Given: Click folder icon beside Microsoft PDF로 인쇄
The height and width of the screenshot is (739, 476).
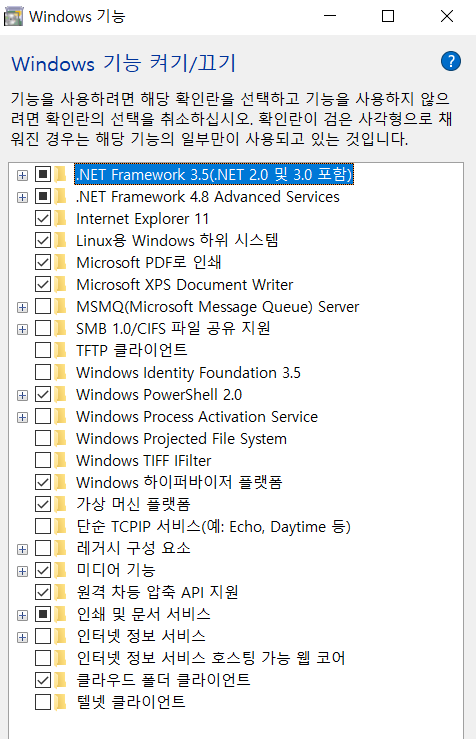Looking at the screenshot, I should click(x=60, y=263).
